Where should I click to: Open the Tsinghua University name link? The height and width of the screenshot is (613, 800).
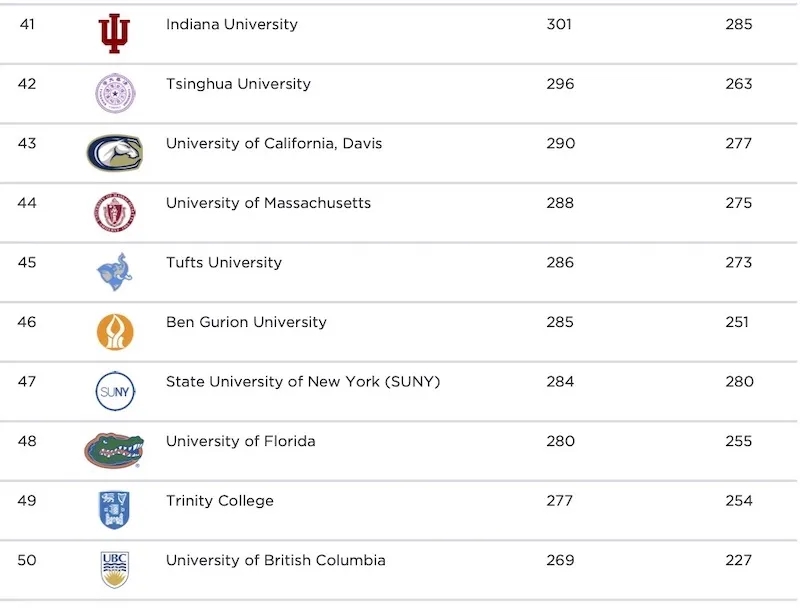238,84
